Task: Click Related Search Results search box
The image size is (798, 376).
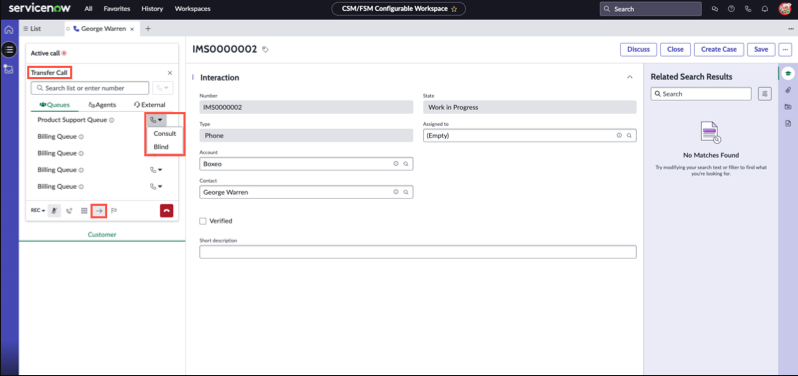Action: click(701, 94)
